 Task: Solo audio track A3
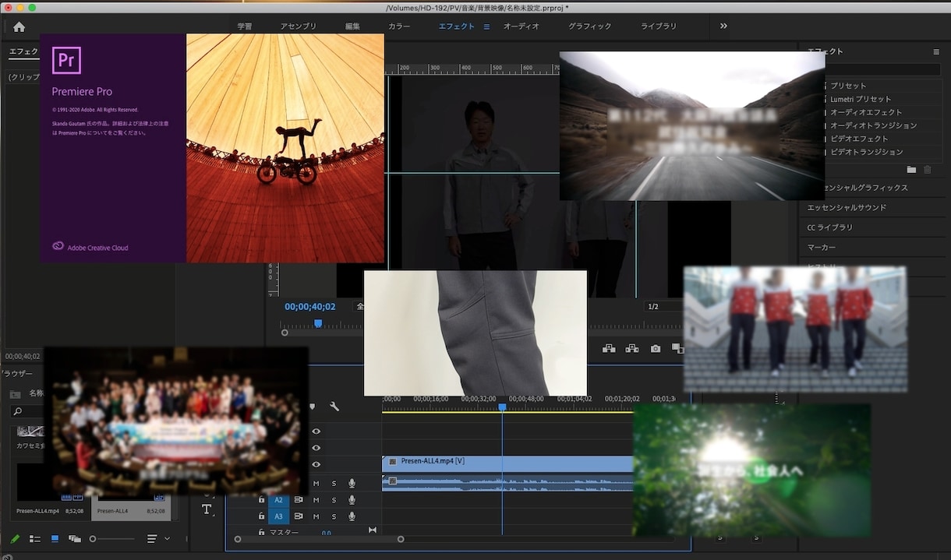(x=334, y=516)
